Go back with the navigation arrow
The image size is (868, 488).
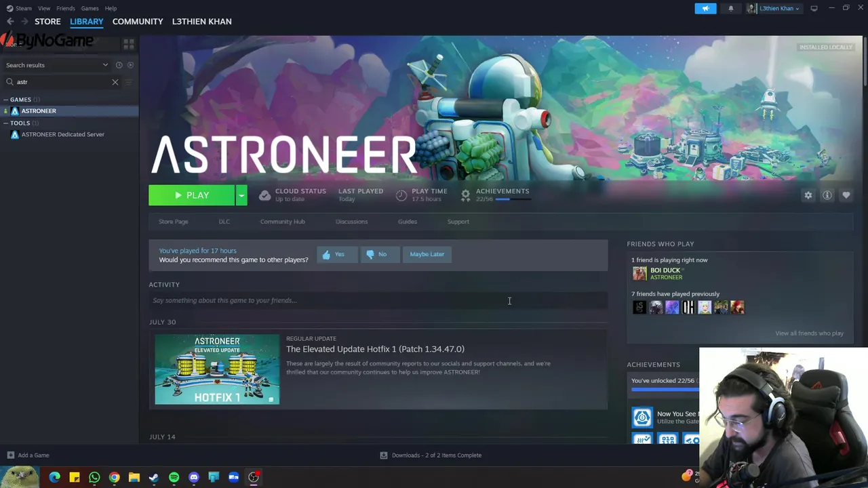pos(10,22)
